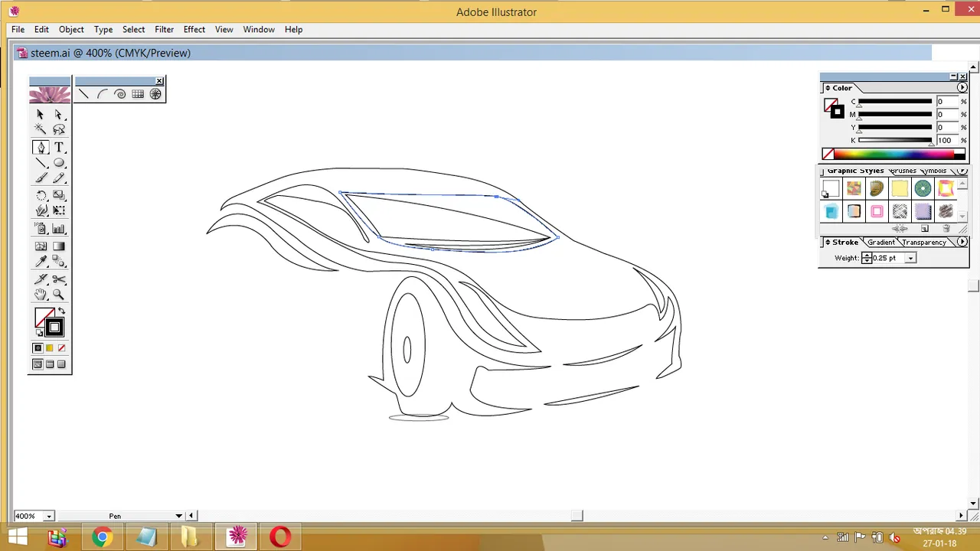This screenshot has height=551, width=980.
Task: Select the Paintbrush tool
Action: coord(41,178)
